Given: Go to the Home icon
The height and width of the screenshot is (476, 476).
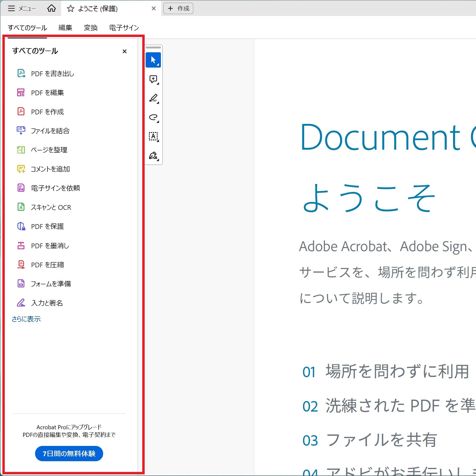Looking at the screenshot, I should pyautogui.click(x=51, y=8).
